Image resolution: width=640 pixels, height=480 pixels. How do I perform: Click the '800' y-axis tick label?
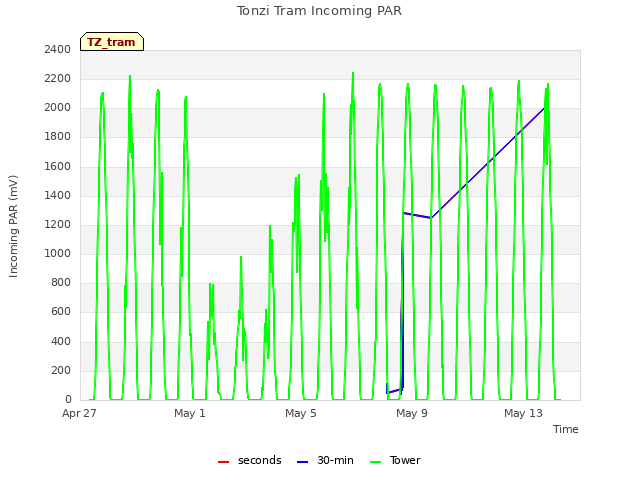61,282
